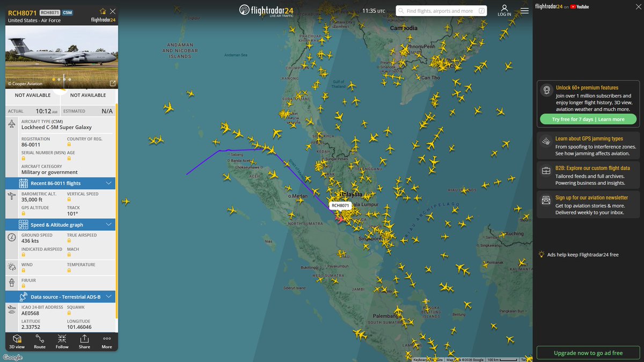
Task: Click the Learn more link
Action: point(611,119)
